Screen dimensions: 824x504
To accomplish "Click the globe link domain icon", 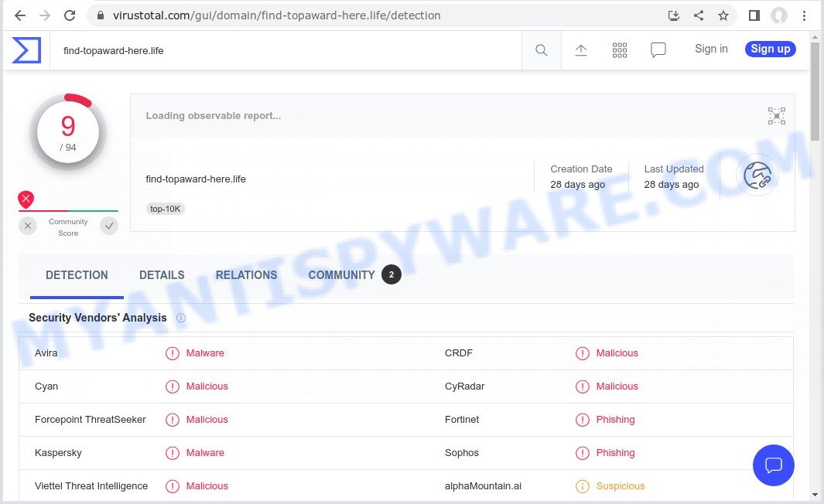I will (x=757, y=175).
